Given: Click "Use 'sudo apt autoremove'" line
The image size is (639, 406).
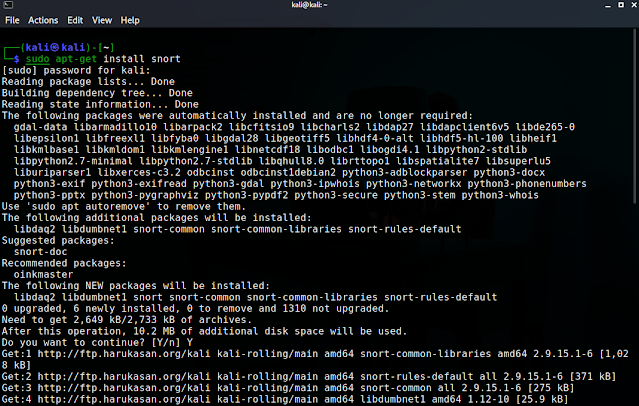Looking at the screenshot, I should point(124,207).
